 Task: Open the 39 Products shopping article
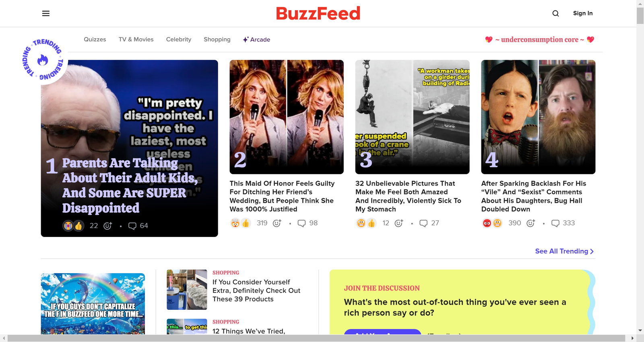[x=256, y=290]
